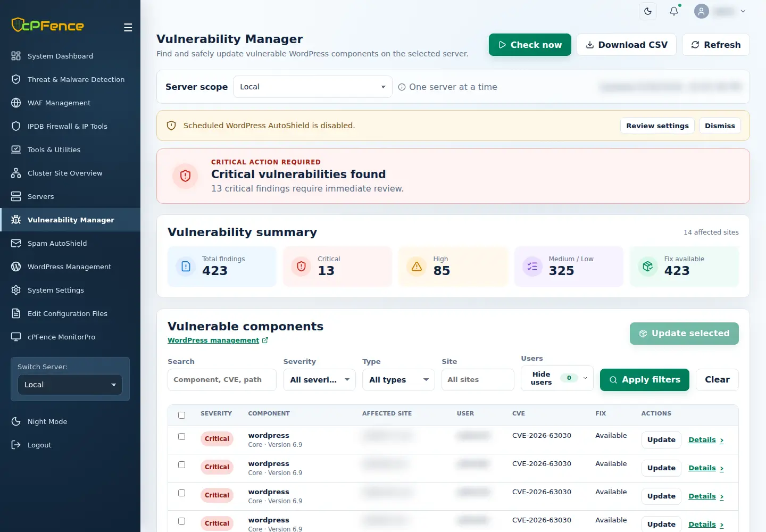Image resolution: width=766 pixels, height=532 pixels.
Task: Click the WordPress Management logo icon
Action: (x=16, y=267)
